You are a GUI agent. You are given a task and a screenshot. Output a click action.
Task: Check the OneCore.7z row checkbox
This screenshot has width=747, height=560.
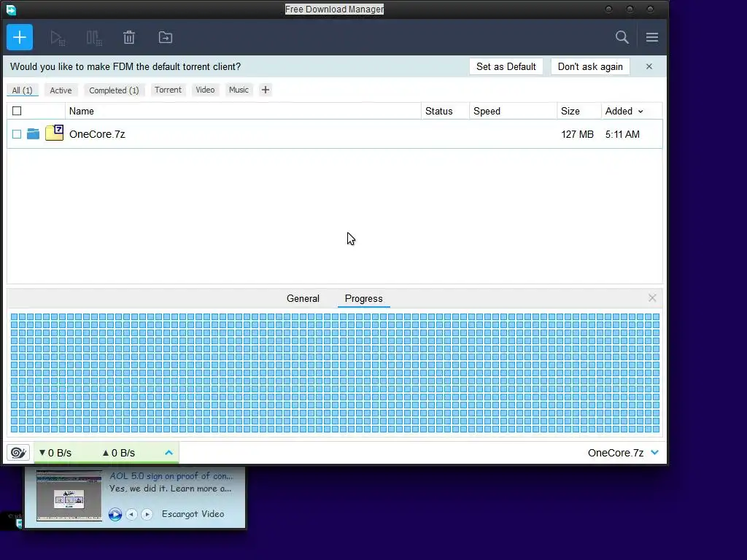click(17, 134)
